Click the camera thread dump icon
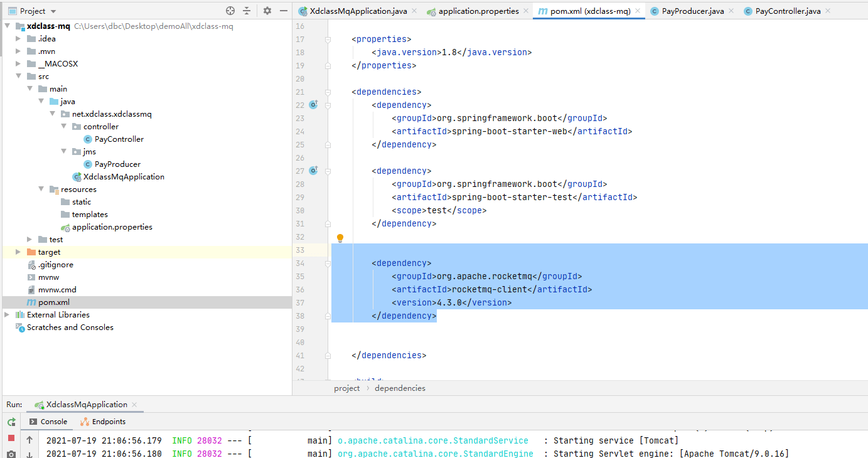The height and width of the screenshot is (458, 868). point(11,454)
